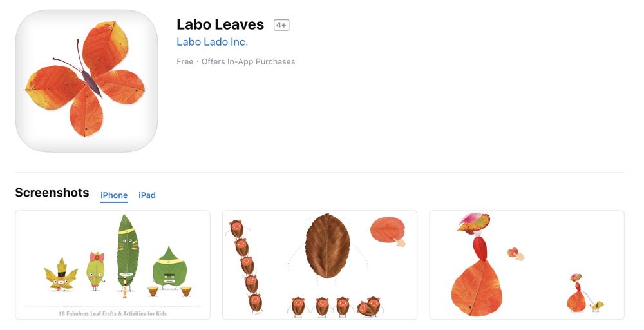
Task: Click the 4+ age rating badge
Action: pyautogui.click(x=281, y=25)
